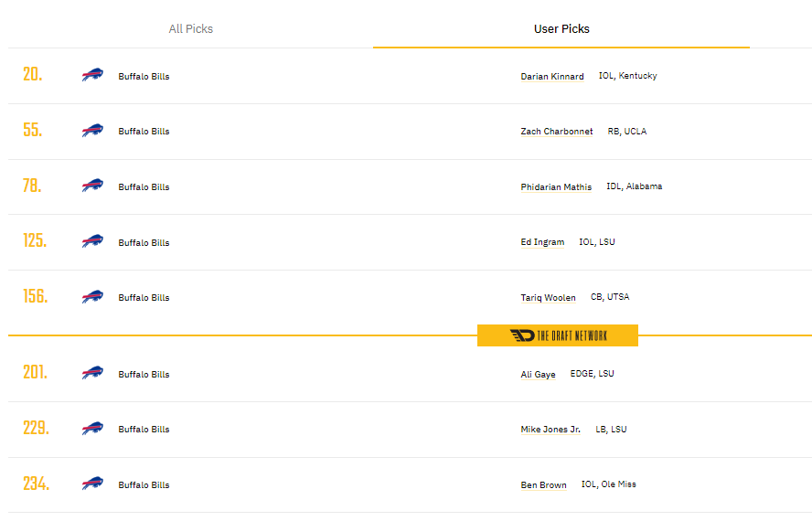Click The Draft Network banner logo
The height and width of the screenshot is (521, 812).
[x=558, y=335]
